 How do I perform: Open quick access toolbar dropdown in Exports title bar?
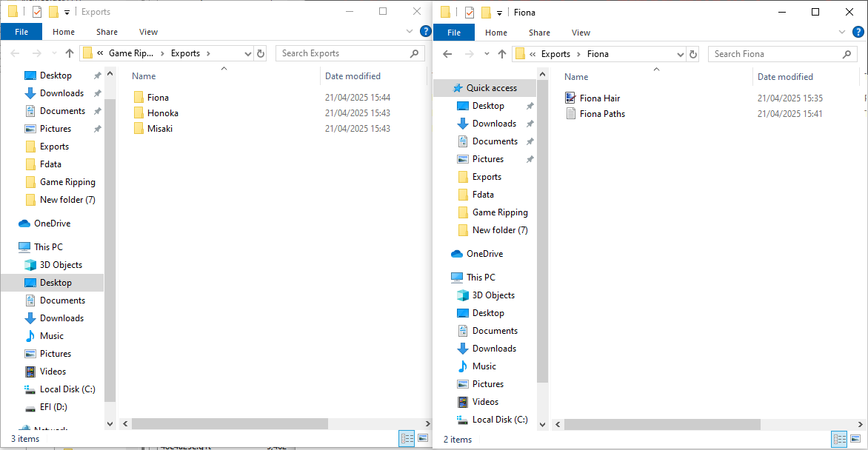click(x=67, y=12)
